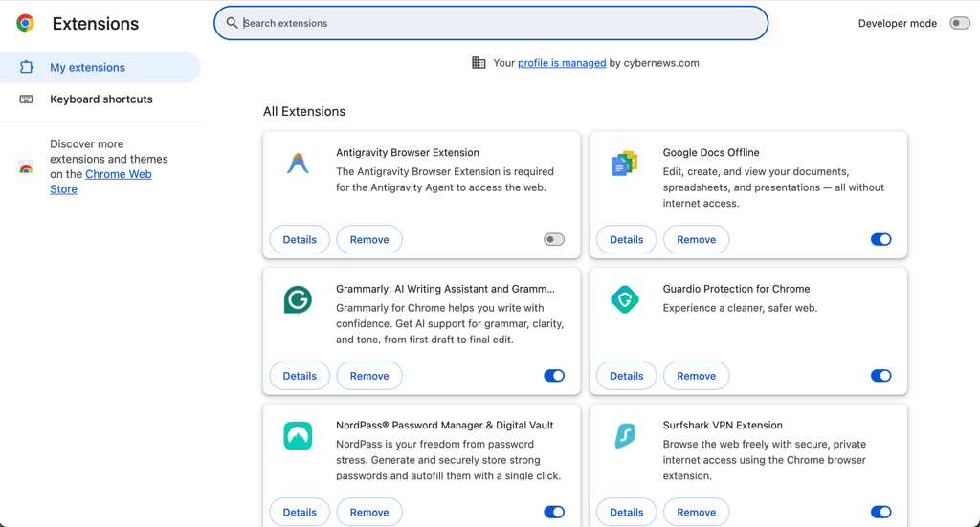
Task: Disable the Surfshark VPN Extension
Action: 880,512
